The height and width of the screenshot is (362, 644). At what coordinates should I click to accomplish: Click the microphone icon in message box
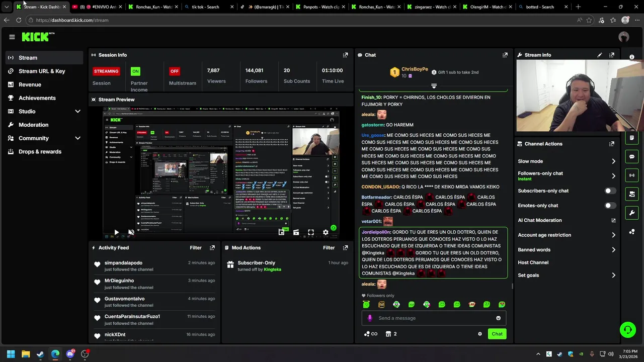click(x=370, y=318)
